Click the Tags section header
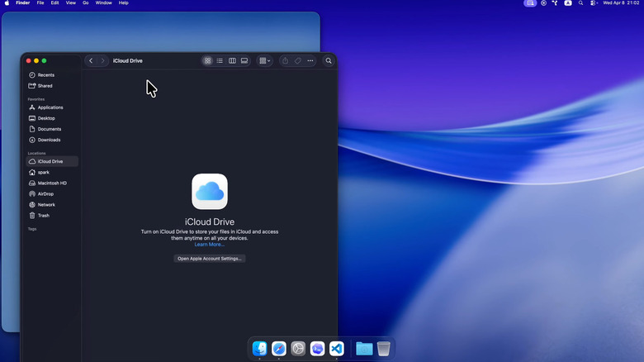644x362 pixels. click(x=32, y=229)
